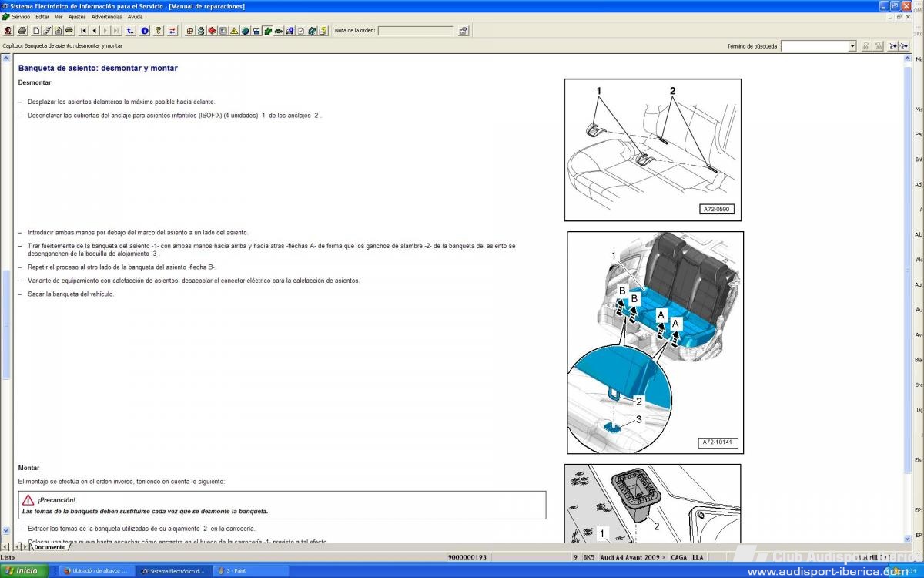
Task: Click the ISOFIX covers illustration A72-0590
Action: pos(653,150)
